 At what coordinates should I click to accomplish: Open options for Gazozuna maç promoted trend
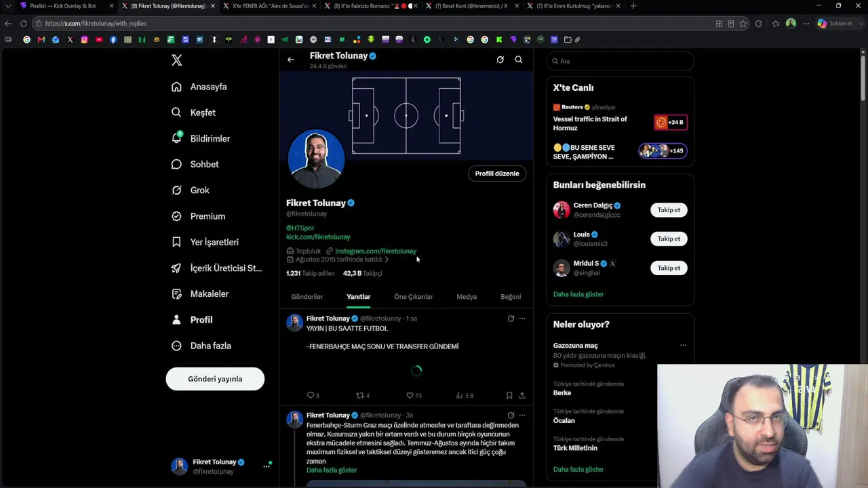point(683,346)
